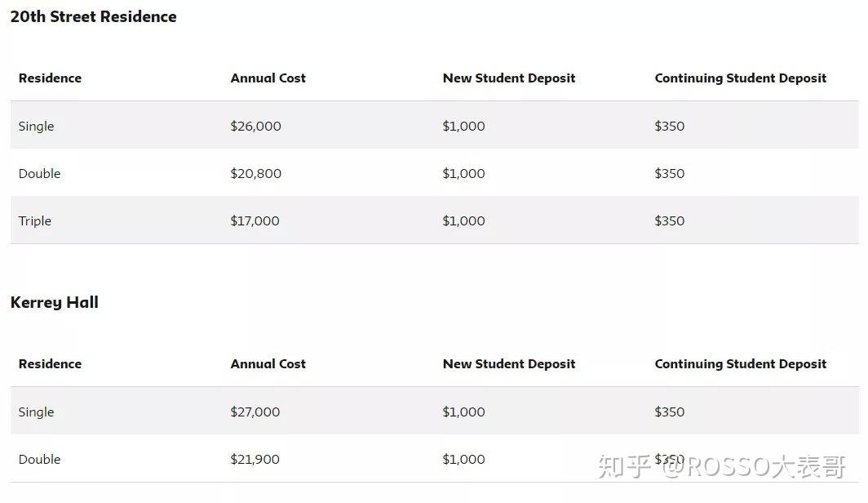Click the Triple row's $350 continuing deposit

pos(669,221)
